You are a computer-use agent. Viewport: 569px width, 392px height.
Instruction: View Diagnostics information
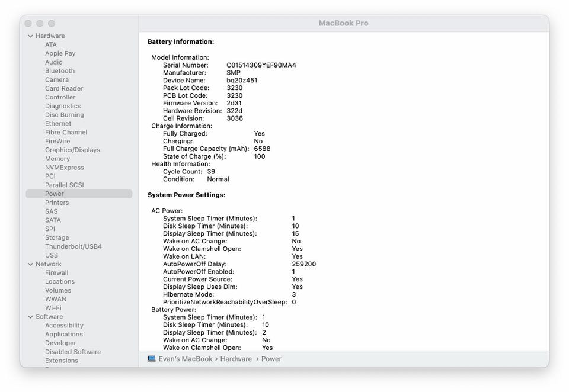click(63, 106)
